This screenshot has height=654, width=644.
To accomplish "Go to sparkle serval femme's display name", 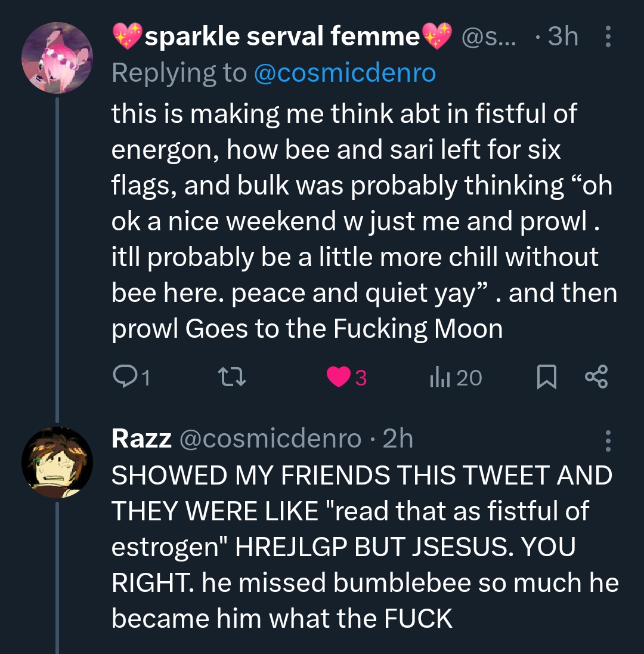I will pos(283,37).
